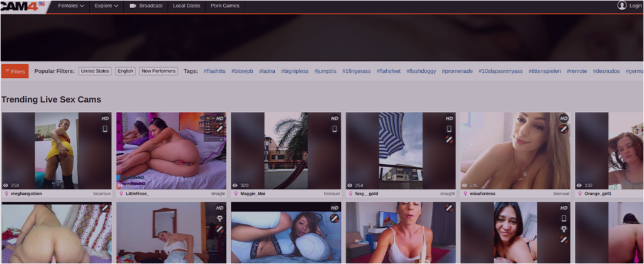Select the Porn Games menu item
Screen dimensions: 644x264
click(x=225, y=6)
